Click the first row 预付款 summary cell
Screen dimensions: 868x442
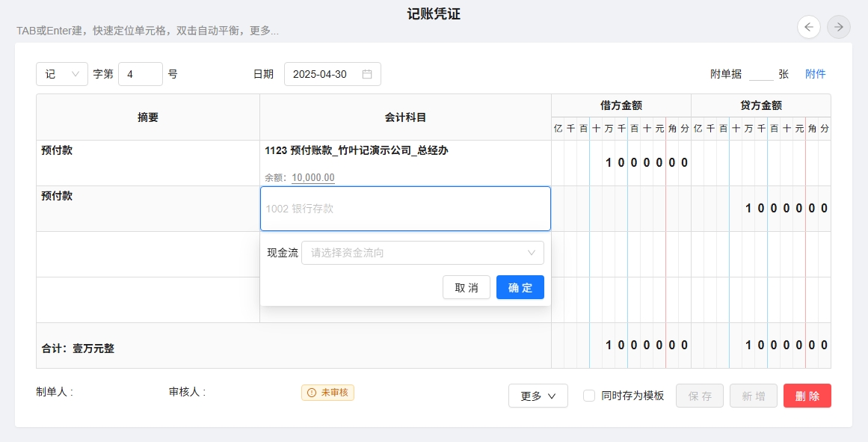pyautogui.click(x=147, y=162)
